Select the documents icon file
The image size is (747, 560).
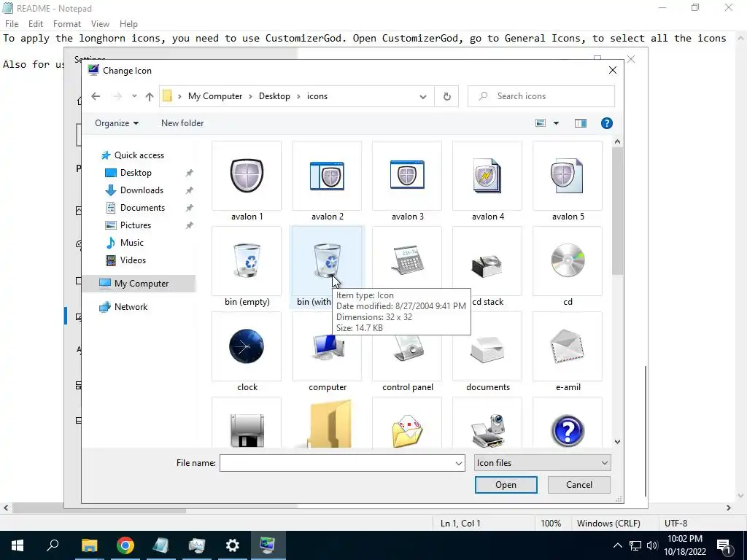point(487,352)
